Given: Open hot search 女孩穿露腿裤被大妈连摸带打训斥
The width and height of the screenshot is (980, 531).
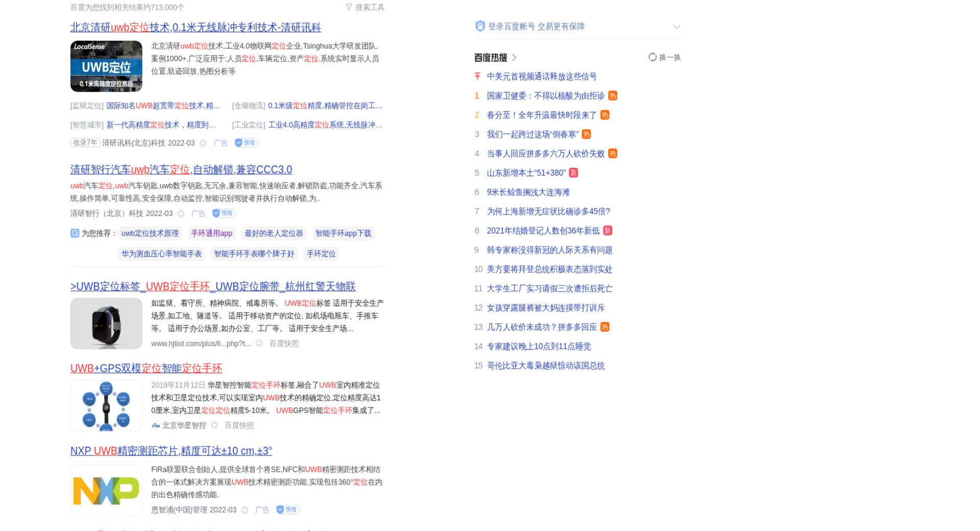Looking at the screenshot, I should tap(546, 308).
